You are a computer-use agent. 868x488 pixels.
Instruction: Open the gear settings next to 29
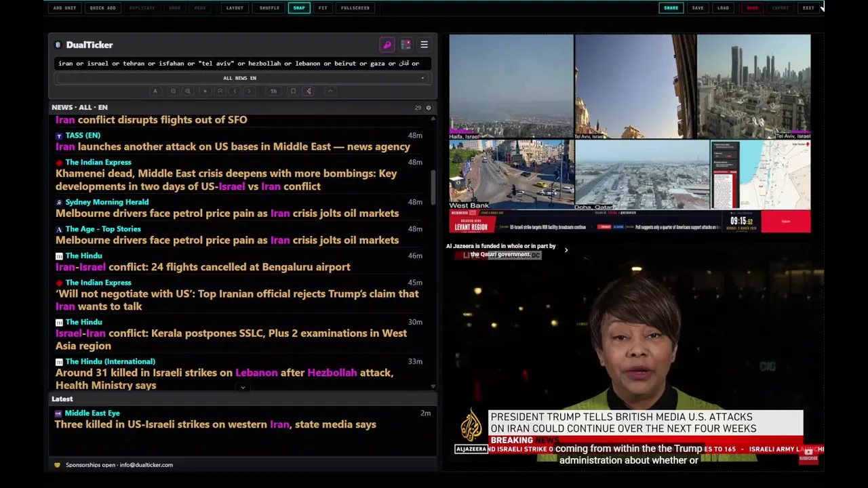(x=428, y=108)
